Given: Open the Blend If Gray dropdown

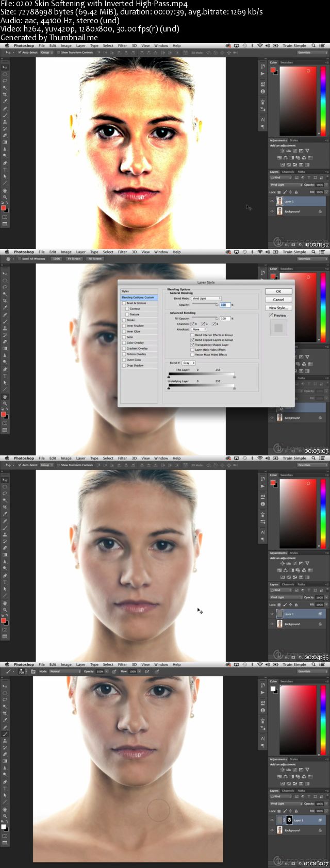Looking at the screenshot, I should [189, 363].
